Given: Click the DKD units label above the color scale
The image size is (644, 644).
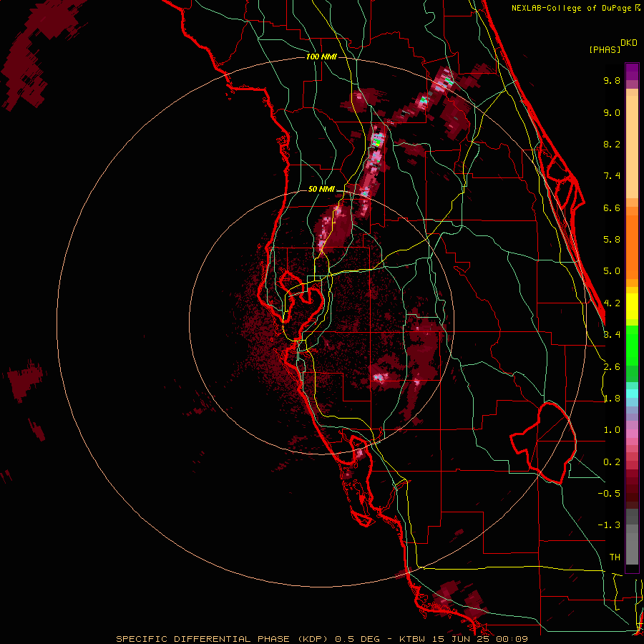Looking at the screenshot, I should point(629,42).
